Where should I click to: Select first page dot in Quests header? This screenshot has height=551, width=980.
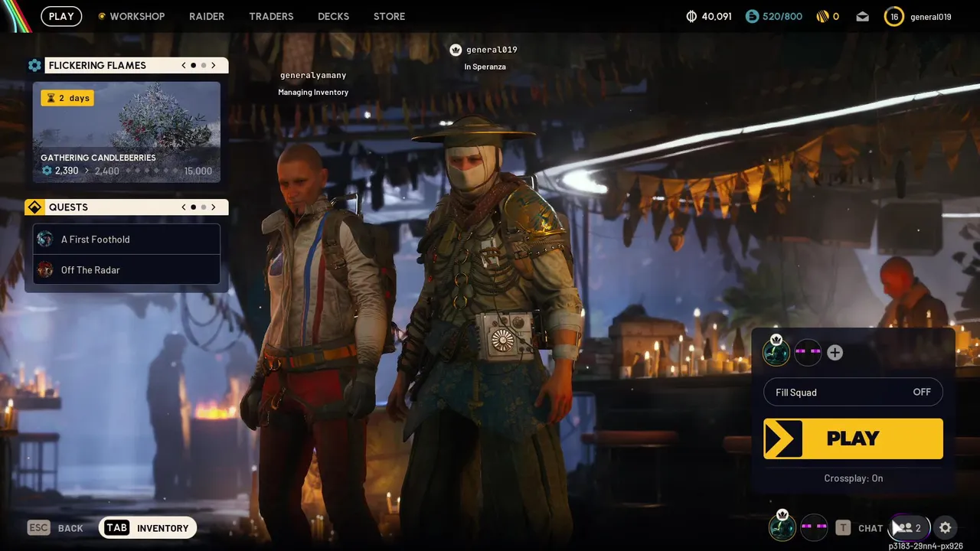[x=193, y=207]
